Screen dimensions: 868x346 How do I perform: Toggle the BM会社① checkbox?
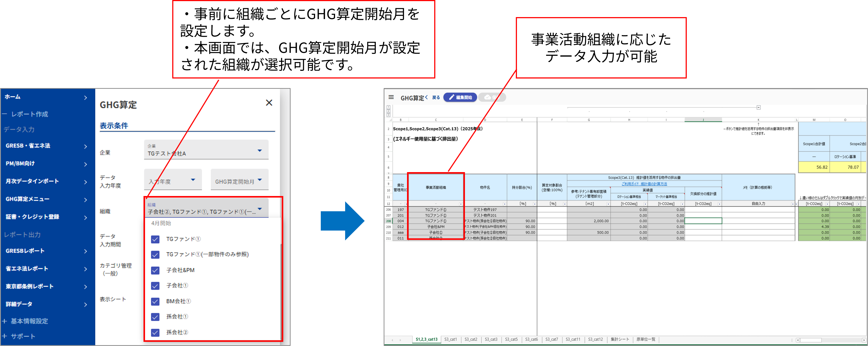[x=155, y=301]
